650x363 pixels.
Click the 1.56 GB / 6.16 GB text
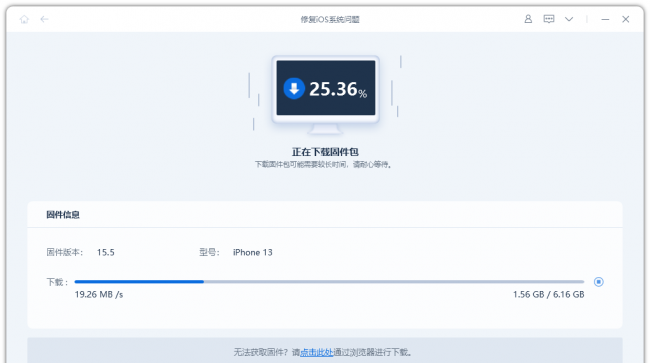548,295
